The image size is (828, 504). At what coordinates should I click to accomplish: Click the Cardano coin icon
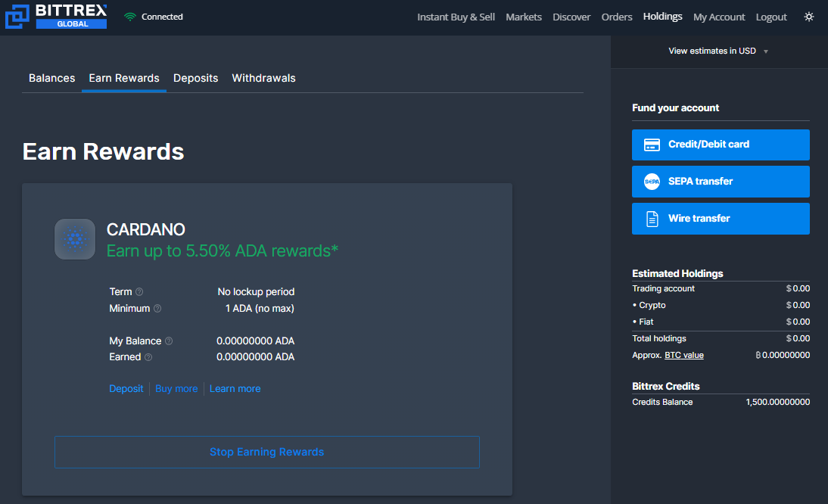click(75, 239)
